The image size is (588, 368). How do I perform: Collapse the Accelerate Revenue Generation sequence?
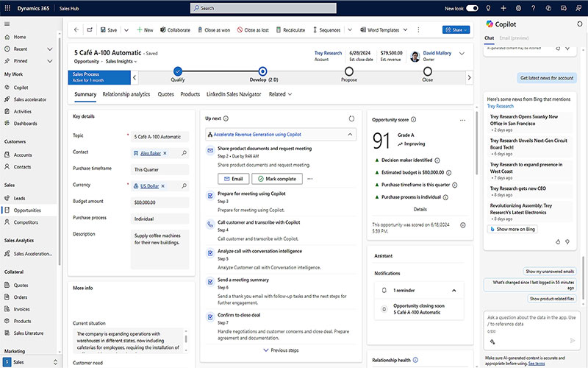click(x=350, y=135)
